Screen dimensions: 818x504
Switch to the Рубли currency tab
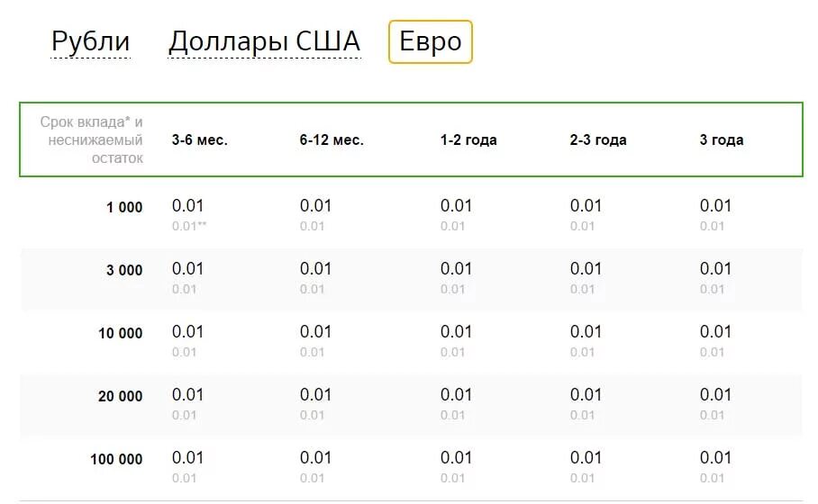[90, 41]
